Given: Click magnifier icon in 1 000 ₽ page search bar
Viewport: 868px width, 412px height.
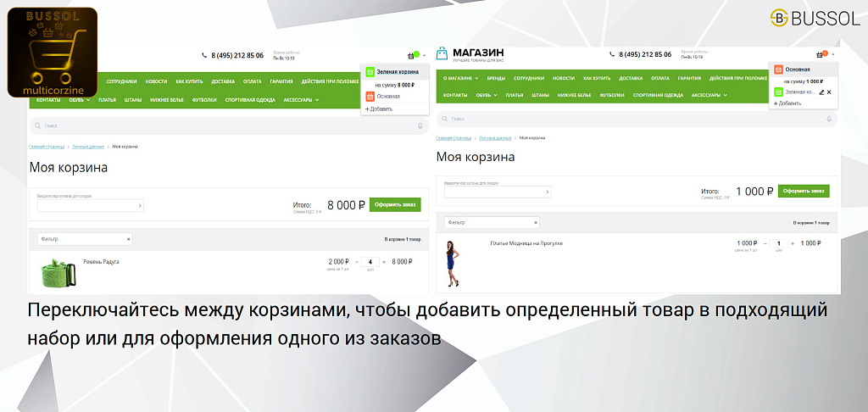Looking at the screenshot, I should click(x=444, y=119).
